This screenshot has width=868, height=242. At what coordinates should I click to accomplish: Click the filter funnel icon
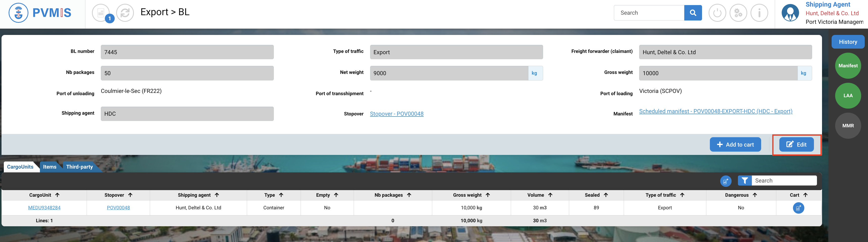[744, 180]
